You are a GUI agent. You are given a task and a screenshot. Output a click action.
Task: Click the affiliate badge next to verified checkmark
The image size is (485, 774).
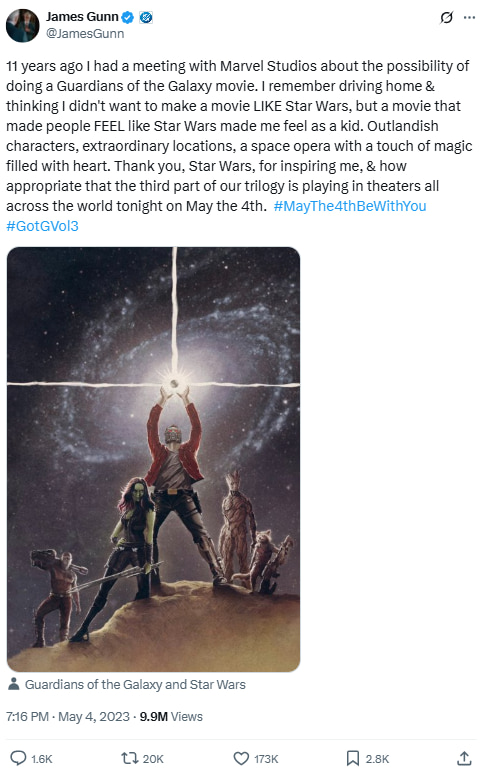coord(146,18)
